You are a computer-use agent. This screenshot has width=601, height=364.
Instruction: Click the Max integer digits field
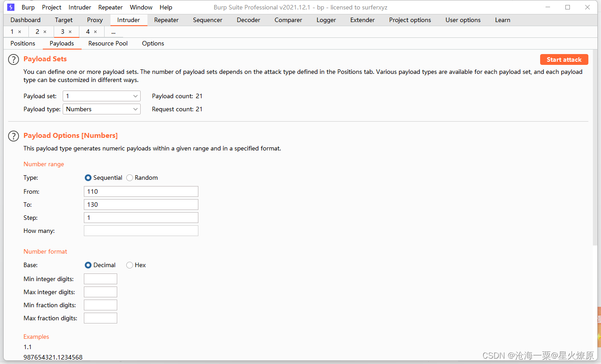tap(101, 292)
